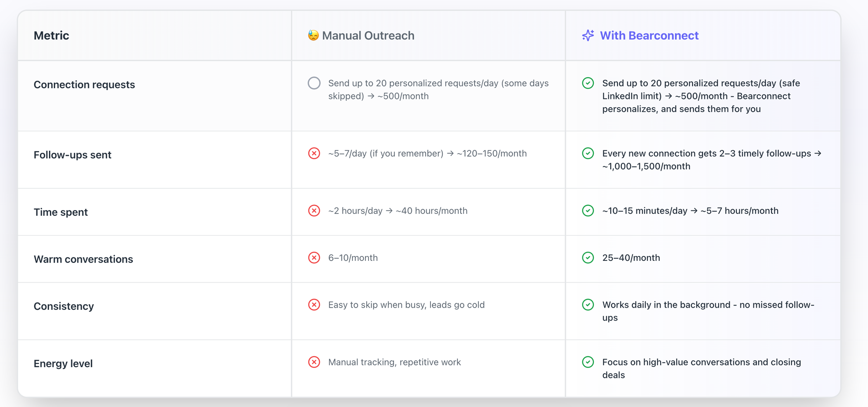This screenshot has width=868, height=407.
Task: Click the empty gray circle in Connection requests row
Action: (x=314, y=83)
